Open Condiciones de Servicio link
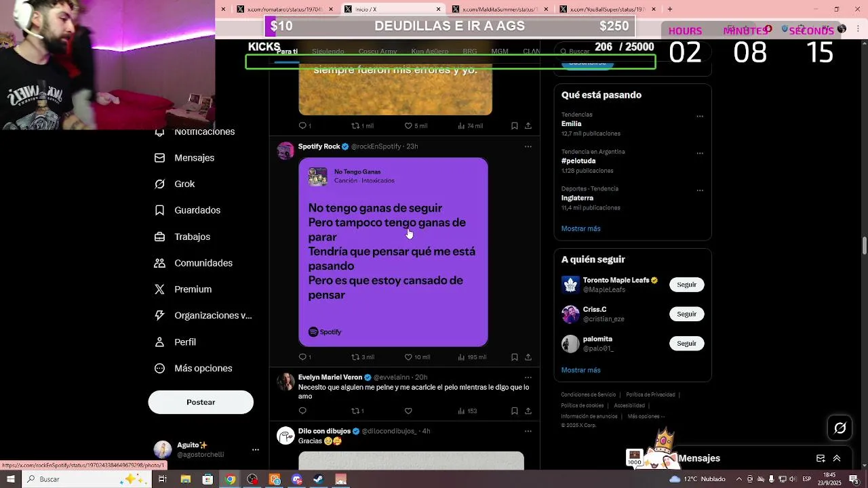The width and height of the screenshot is (868, 488). (x=588, y=394)
